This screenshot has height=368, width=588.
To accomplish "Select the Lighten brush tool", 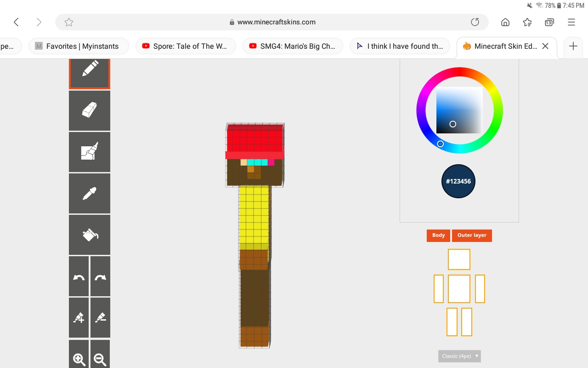I will [79, 317].
